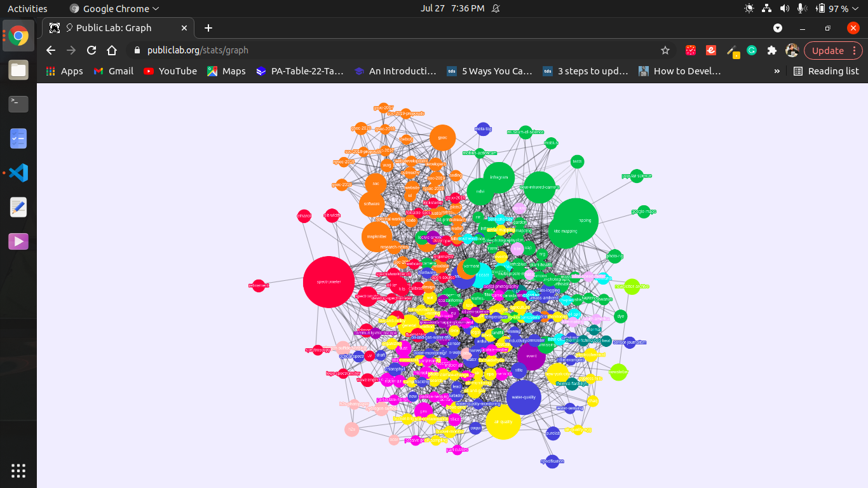Open the Text Editor dock icon
Viewport: 868px width, 488px height.
click(18, 207)
